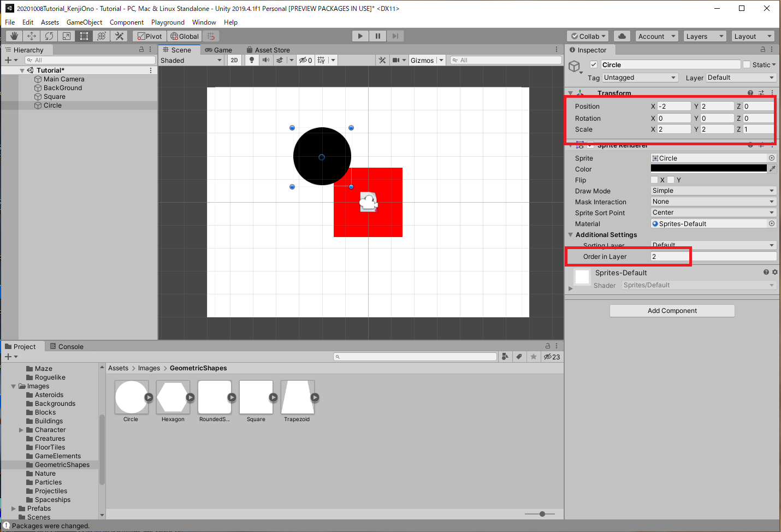Click the Play button
Image resolution: width=781 pixels, height=532 pixels.
[360, 36]
